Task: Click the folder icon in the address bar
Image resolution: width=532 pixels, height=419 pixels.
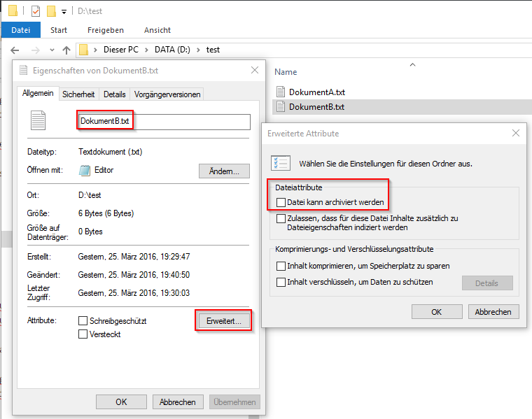Action: tap(83, 50)
